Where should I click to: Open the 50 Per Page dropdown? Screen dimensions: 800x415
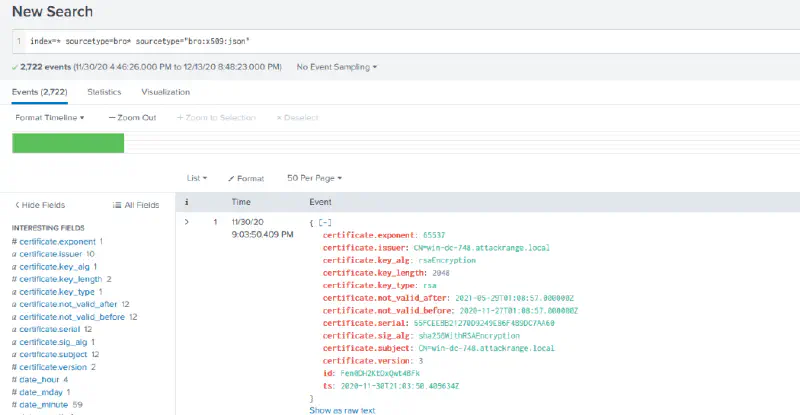(x=314, y=178)
